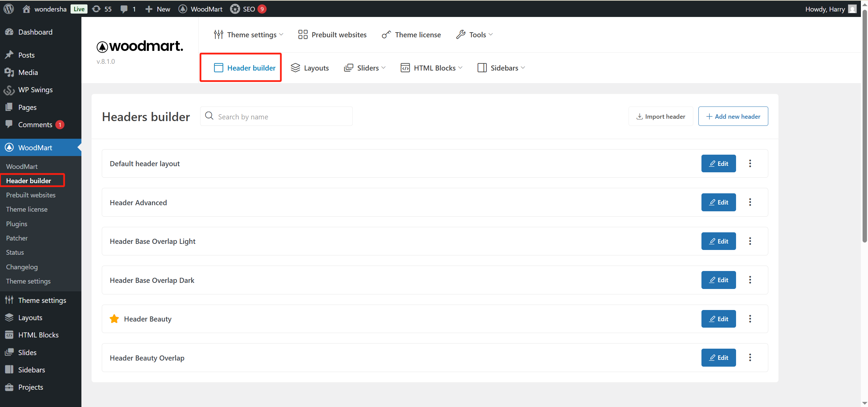Open three-dot menu for Header Beauty Overlap
868x407 pixels.
[x=750, y=357]
